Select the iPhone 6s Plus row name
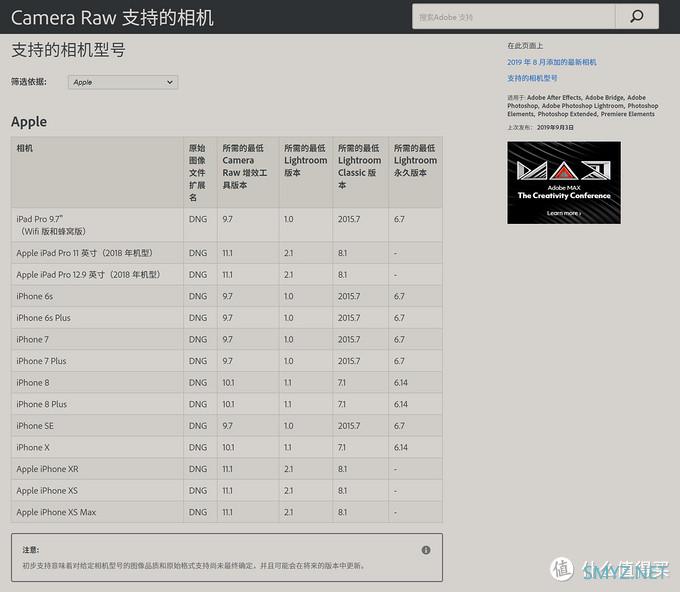Screen dimensions: 680x592 (x=43, y=318)
